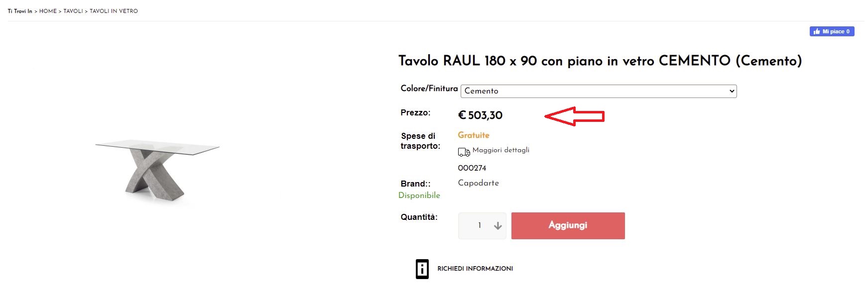
Task: Click the price € 503,30
Action: (480, 115)
